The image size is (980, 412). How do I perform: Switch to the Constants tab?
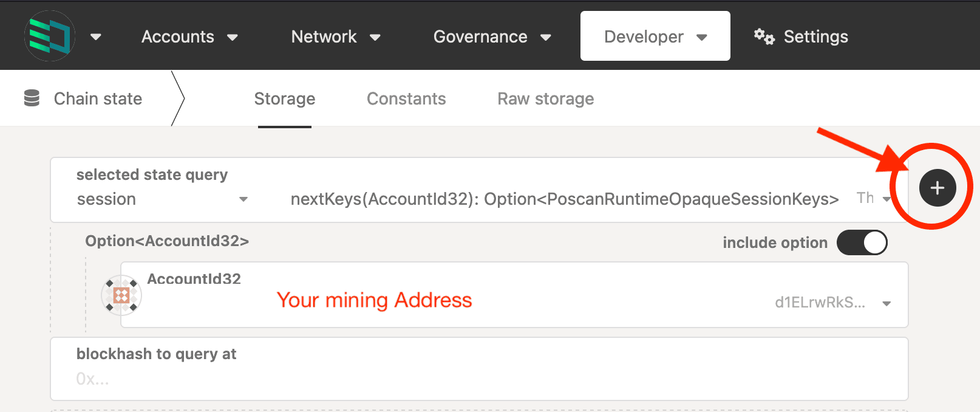pyautogui.click(x=406, y=99)
